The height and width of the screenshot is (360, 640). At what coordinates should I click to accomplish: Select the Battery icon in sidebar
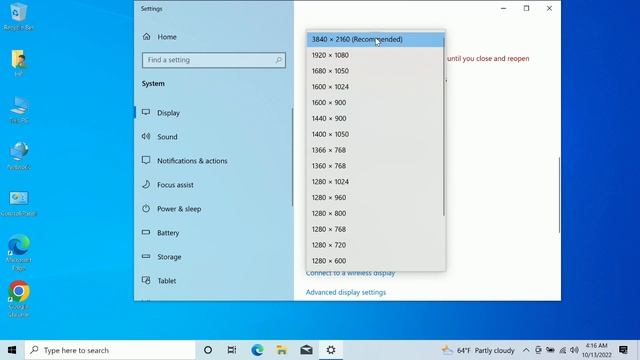(146, 232)
